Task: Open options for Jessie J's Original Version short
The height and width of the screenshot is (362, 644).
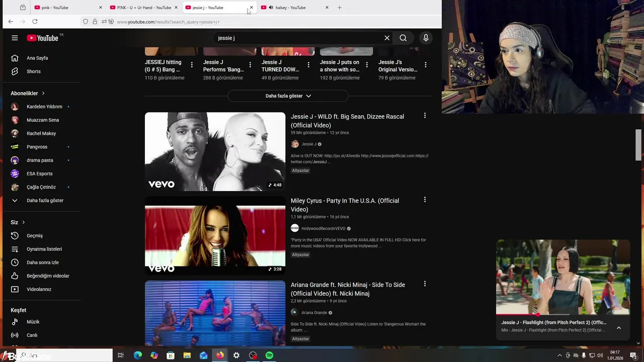Action: [x=426, y=65]
